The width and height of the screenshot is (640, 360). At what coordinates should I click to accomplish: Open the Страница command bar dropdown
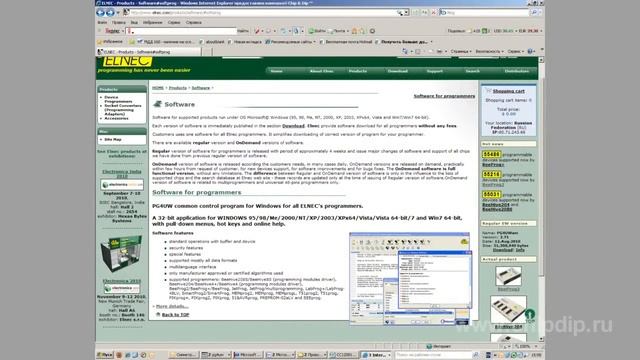pos(461,51)
